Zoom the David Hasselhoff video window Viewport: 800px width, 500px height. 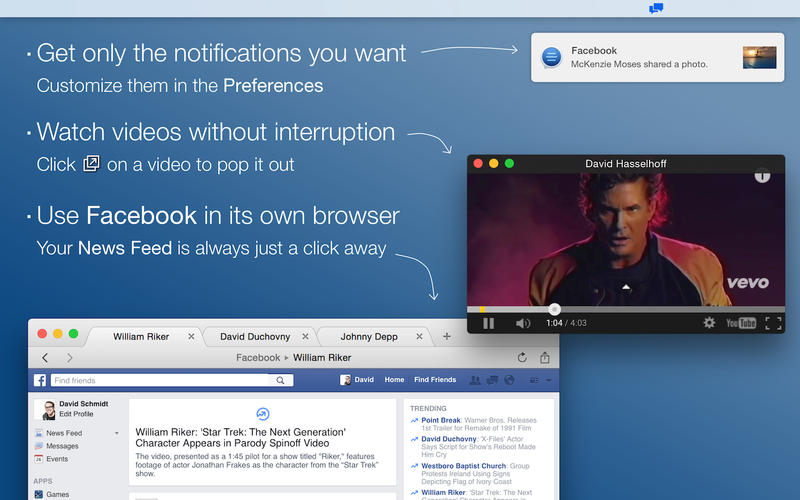(x=509, y=163)
